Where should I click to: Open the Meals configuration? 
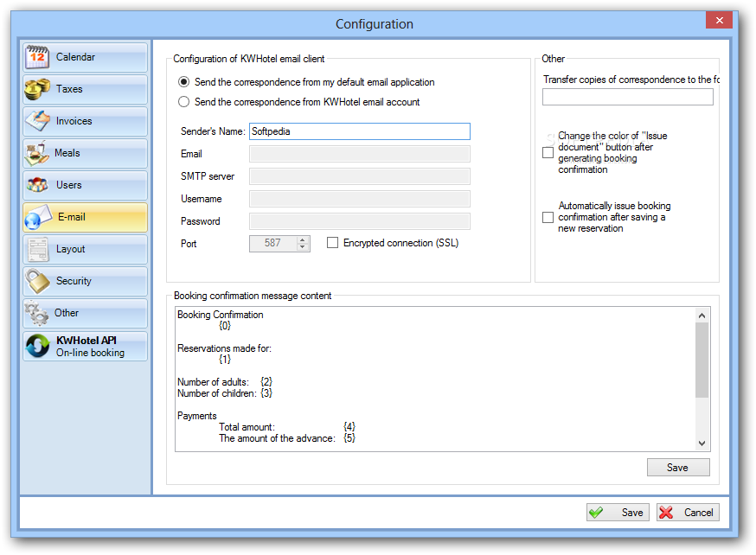coord(85,153)
